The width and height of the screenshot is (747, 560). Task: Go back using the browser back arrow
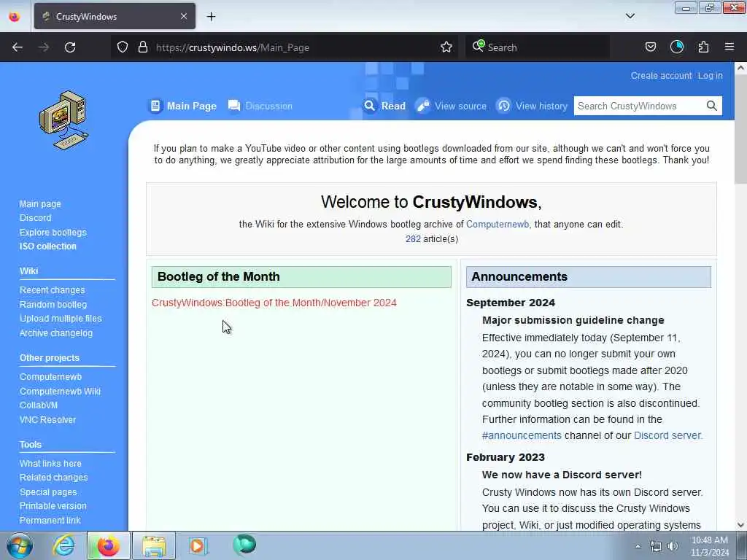click(x=18, y=47)
